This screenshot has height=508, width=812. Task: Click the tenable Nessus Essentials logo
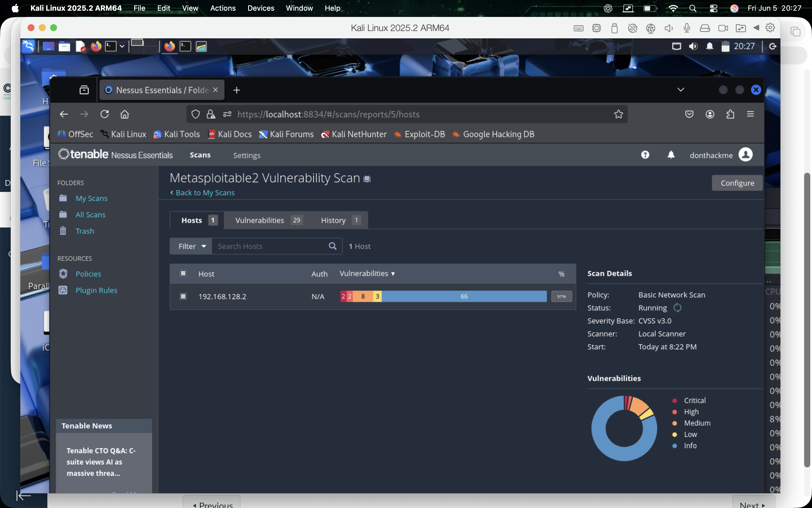[x=115, y=154]
